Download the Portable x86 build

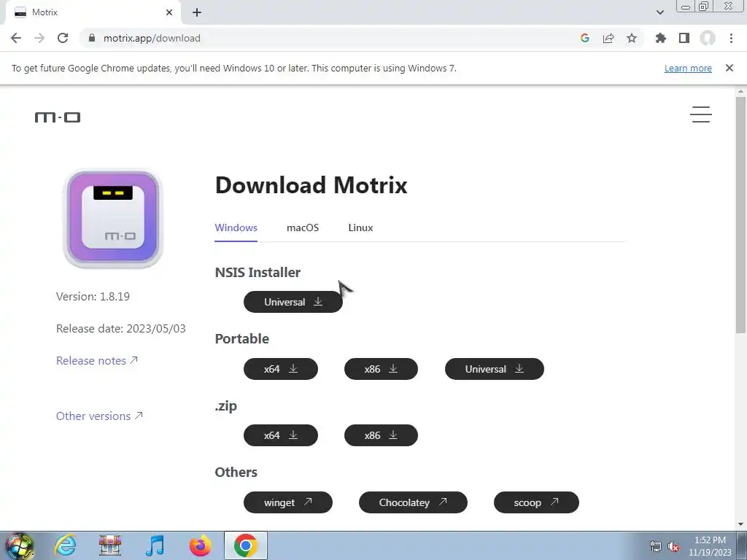381,368
